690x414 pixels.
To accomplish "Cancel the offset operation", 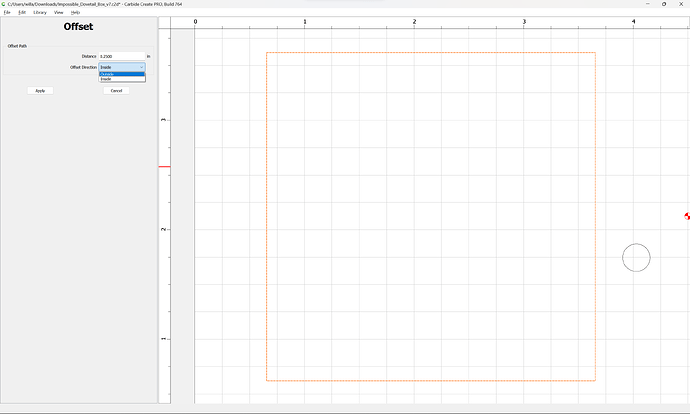I will pyautogui.click(x=116, y=91).
